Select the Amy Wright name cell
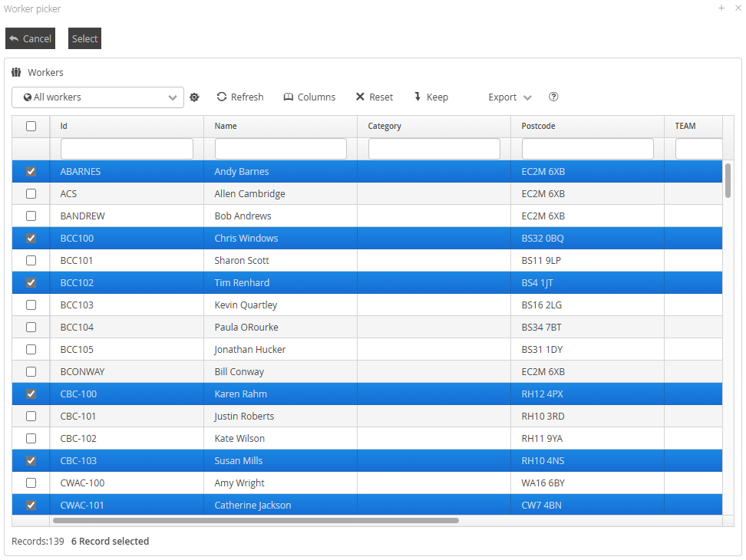This screenshot has height=560, width=746. coord(280,483)
